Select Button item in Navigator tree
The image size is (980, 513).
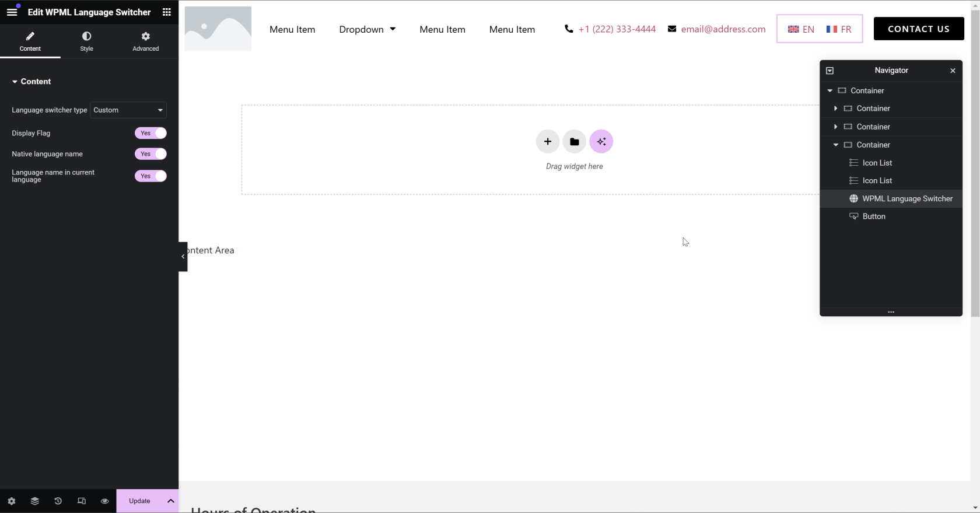873,217
